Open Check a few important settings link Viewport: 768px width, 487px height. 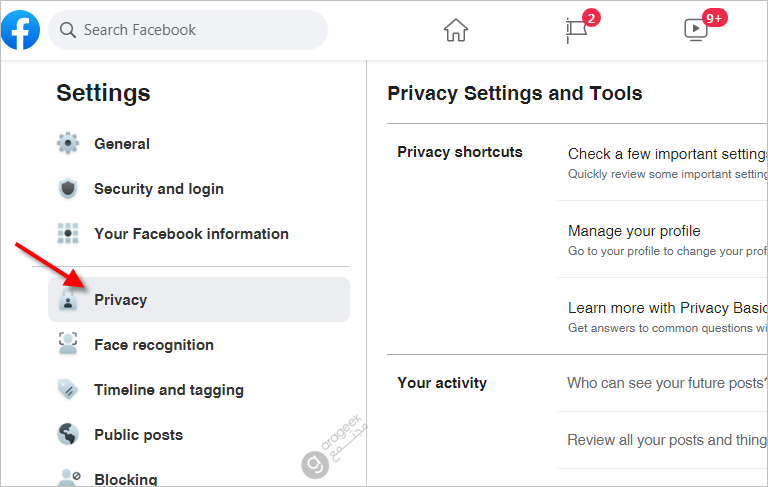(x=667, y=154)
